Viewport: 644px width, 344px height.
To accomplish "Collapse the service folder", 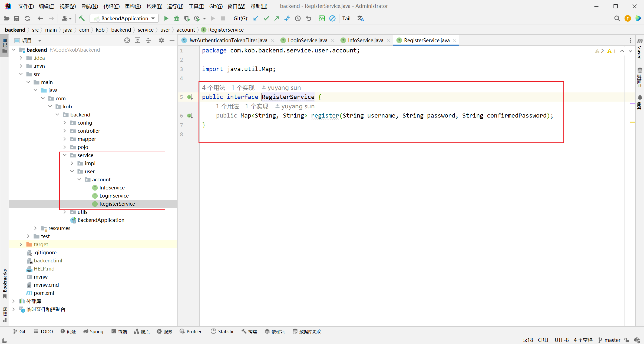I will (65, 155).
